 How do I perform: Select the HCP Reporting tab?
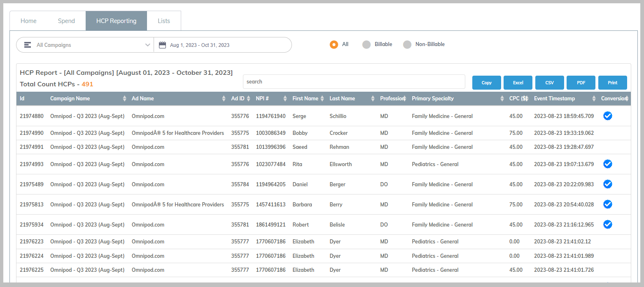[x=116, y=21]
